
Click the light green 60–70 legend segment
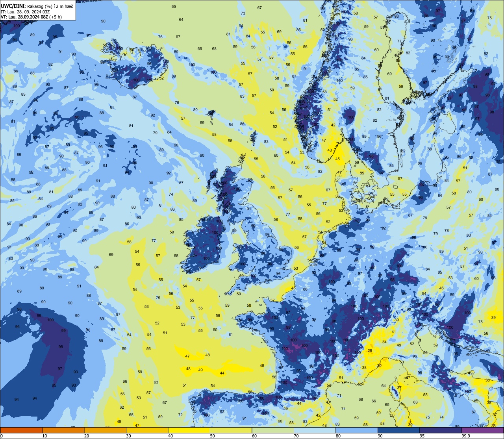tap(273, 430)
